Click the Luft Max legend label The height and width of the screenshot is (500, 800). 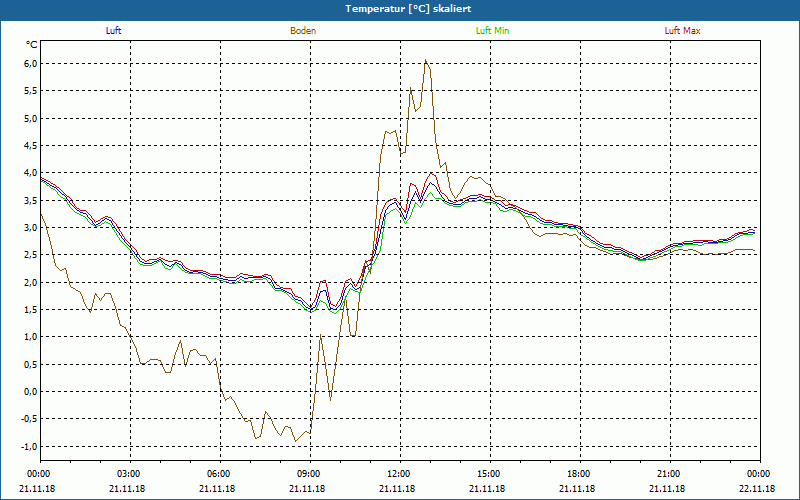pyautogui.click(x=682, y=31)
